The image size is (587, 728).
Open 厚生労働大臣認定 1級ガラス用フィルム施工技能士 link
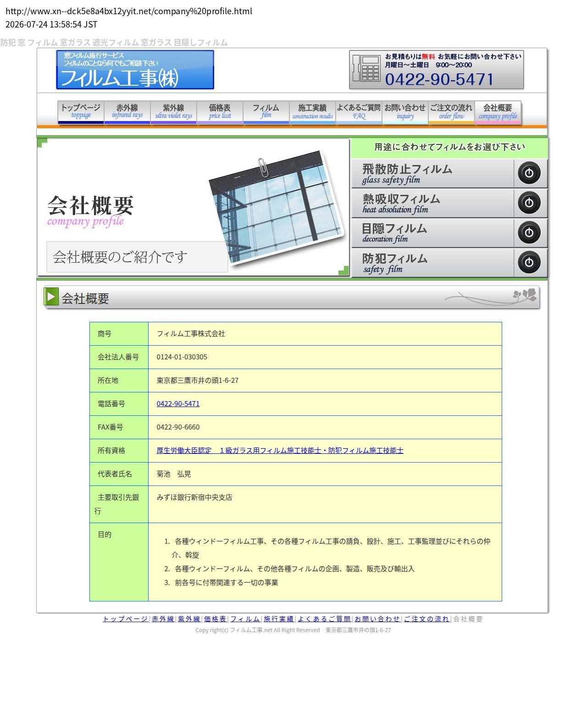click(280, 451)
